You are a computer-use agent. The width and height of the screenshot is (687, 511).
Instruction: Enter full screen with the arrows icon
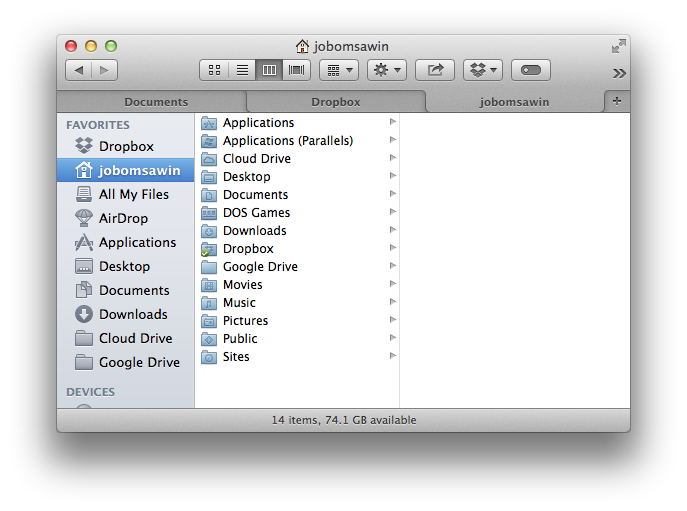pos(619,46)
